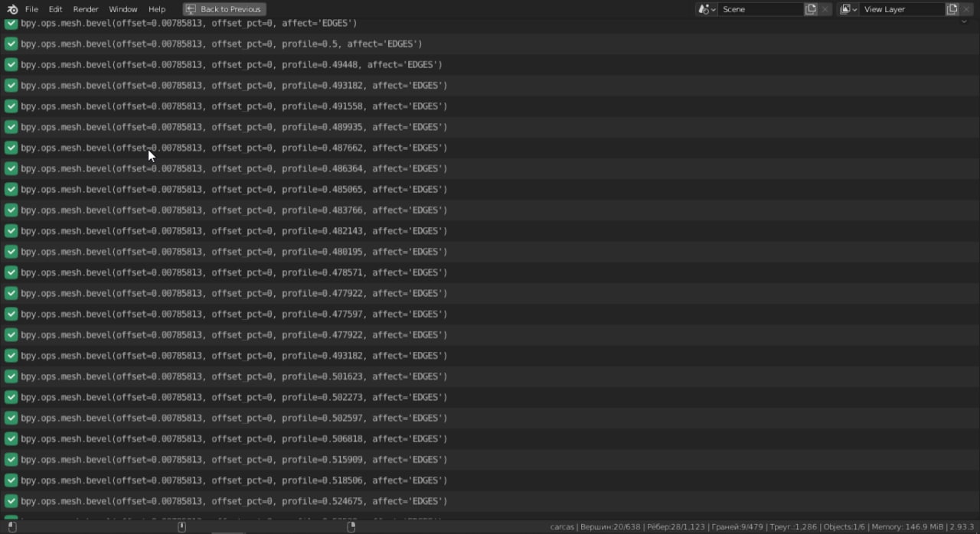Open the File menu
The width and height of the screenshot is (980, 534).
[31, 9]
